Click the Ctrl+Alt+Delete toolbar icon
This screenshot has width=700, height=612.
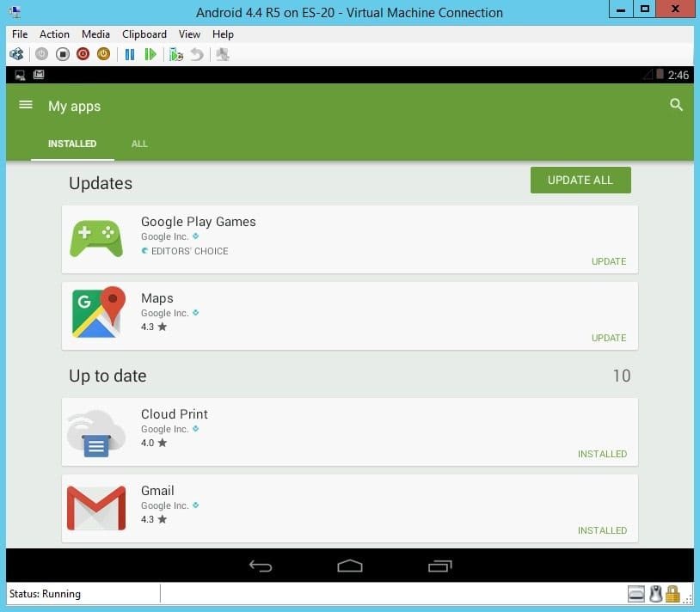(x=16, y=54)
